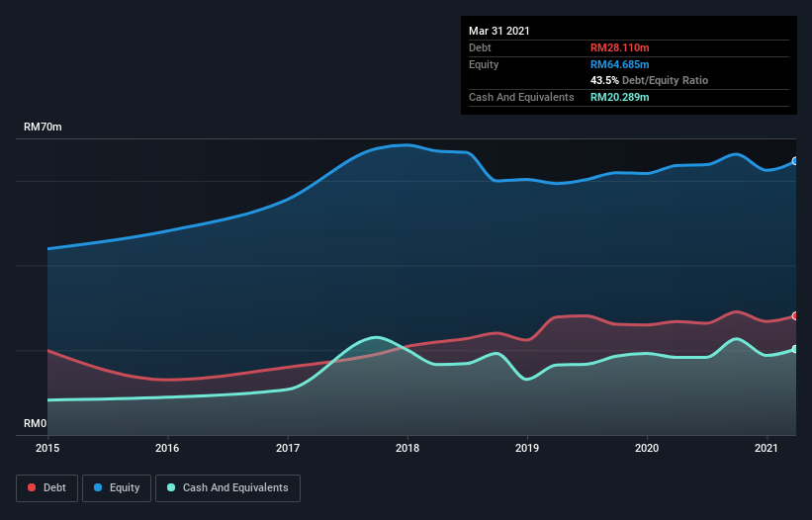The height and width of the screenshot is (520, 812).
Task: Select the 2015 x-axis label
Action: (47, 448)
